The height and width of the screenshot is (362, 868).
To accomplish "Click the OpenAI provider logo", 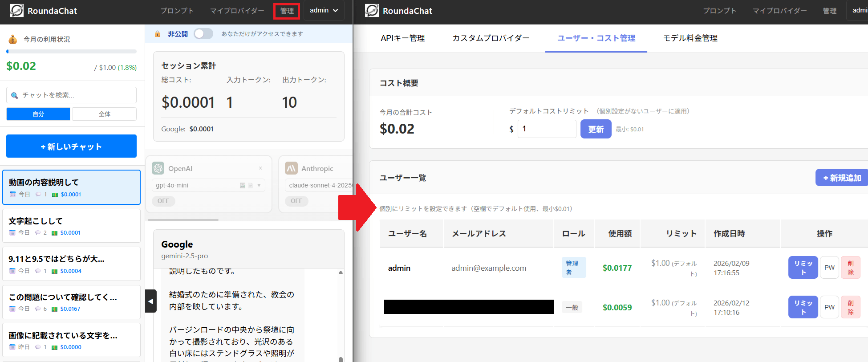I will coord(158,168).
